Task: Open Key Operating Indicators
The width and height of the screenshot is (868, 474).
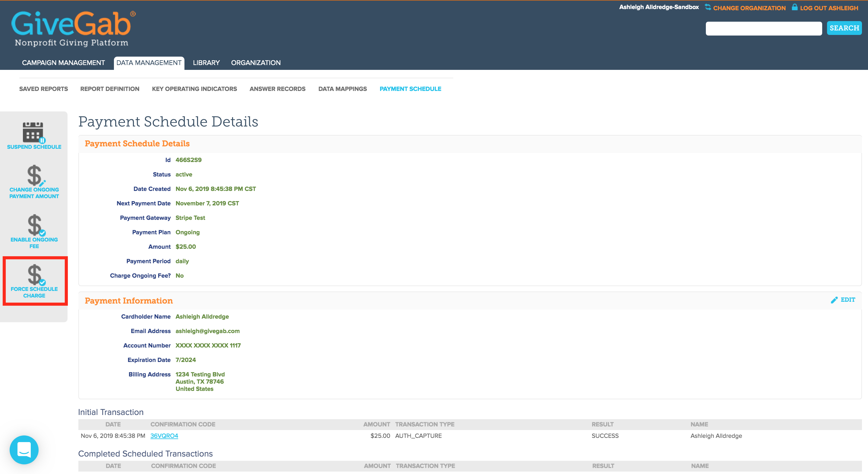Action: click(194, 89)
